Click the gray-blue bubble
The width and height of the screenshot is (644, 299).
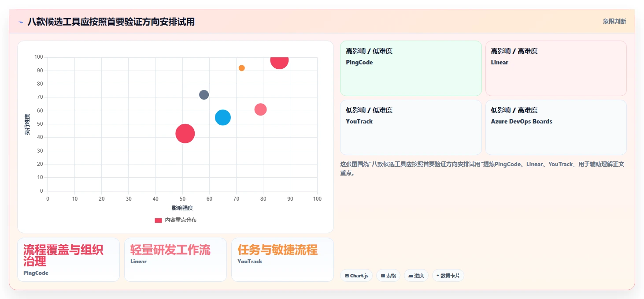pos(204,95)
